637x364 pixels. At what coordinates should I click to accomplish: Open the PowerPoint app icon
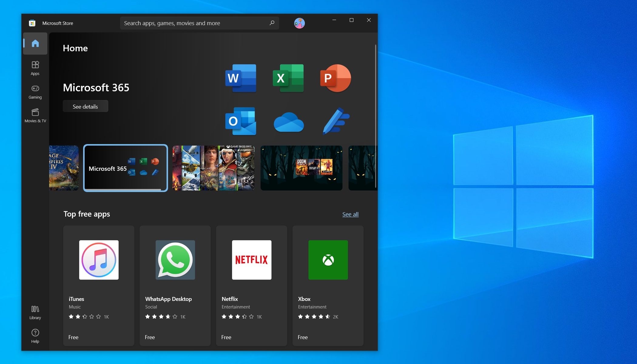[335, 78]
